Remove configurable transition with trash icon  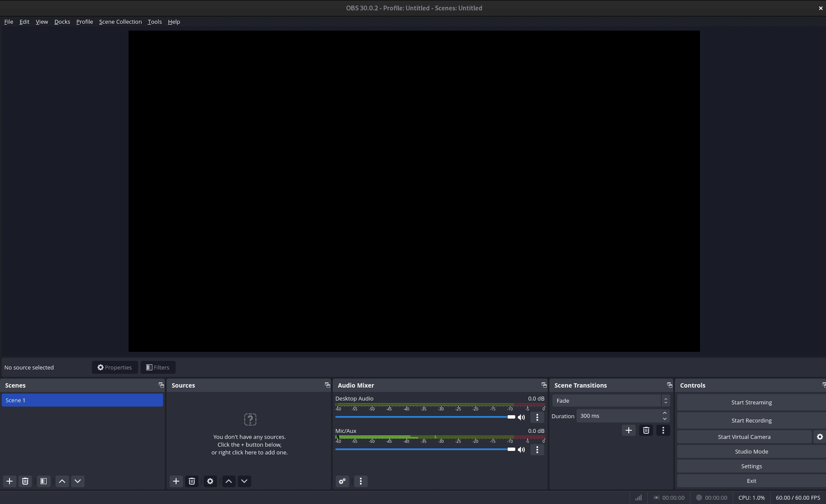[646, 430]
